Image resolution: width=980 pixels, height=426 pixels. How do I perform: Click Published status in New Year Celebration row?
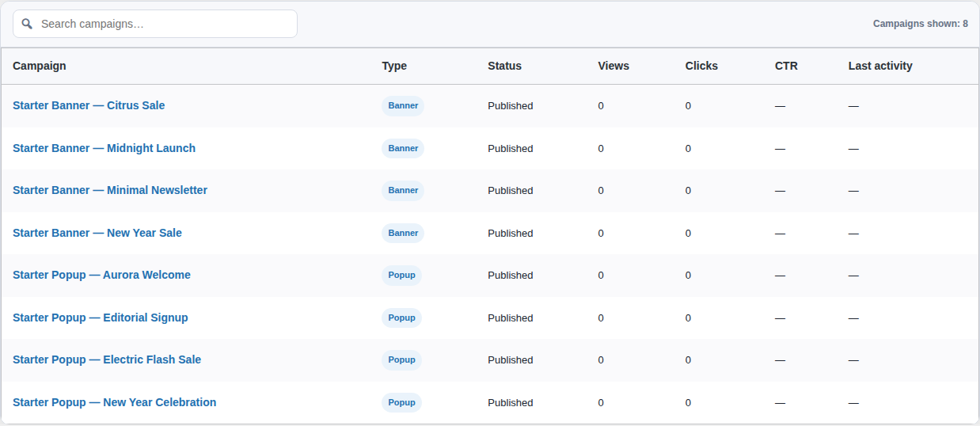coord(511,402)
